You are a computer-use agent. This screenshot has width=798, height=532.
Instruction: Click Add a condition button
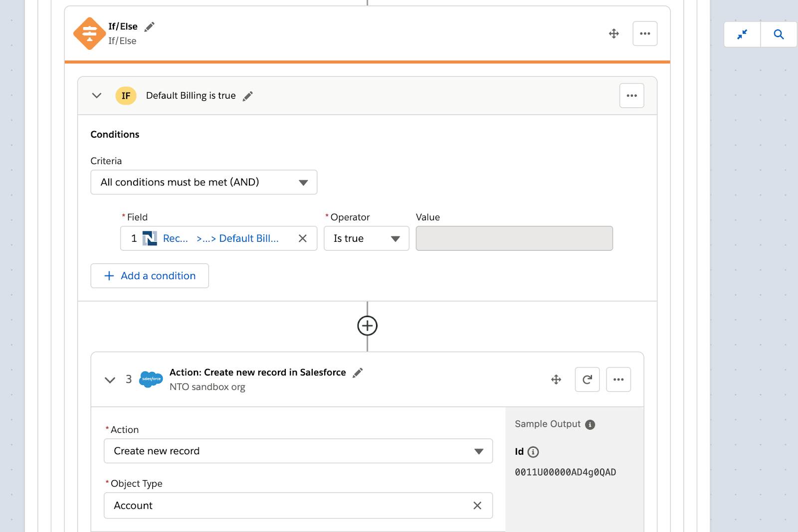pos(150,276)
